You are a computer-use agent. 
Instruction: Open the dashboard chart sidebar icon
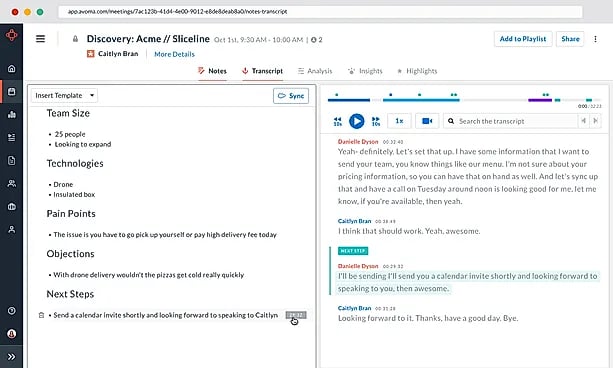click(x=12, y=115)
